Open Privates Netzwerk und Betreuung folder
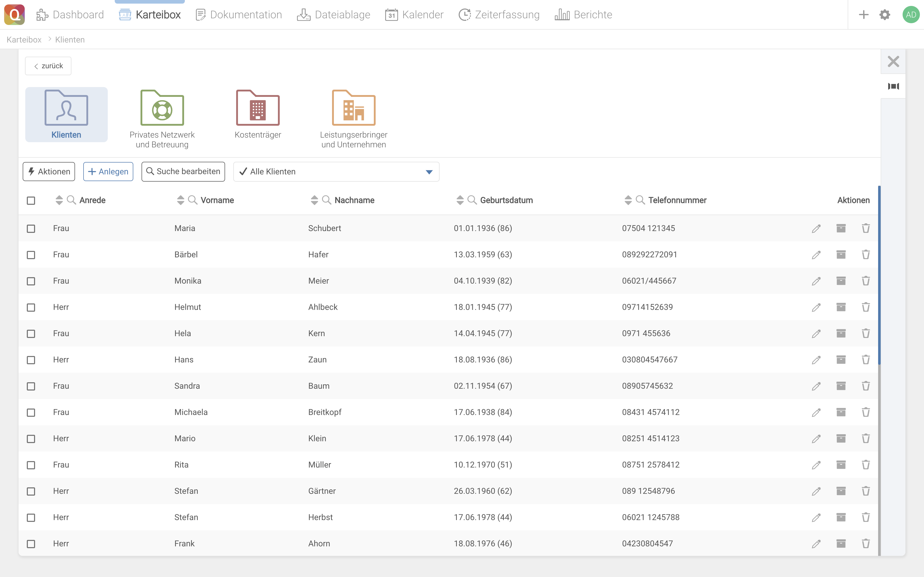The image size is (924, 577). point(162,118)
